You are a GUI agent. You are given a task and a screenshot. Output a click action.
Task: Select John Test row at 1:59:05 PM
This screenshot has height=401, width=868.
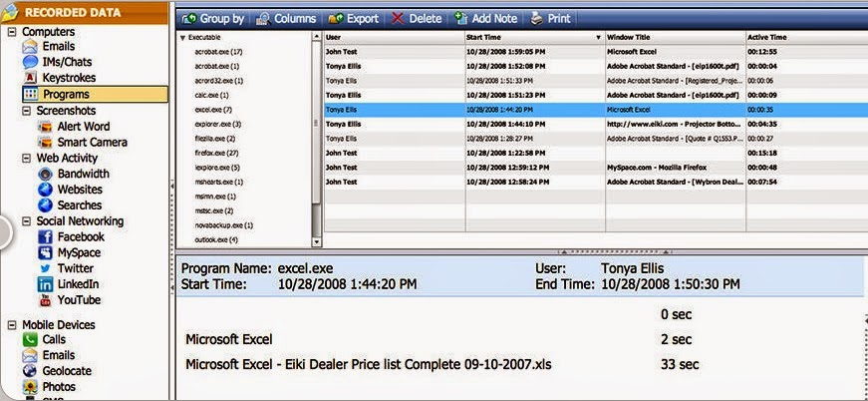(596, 52)
